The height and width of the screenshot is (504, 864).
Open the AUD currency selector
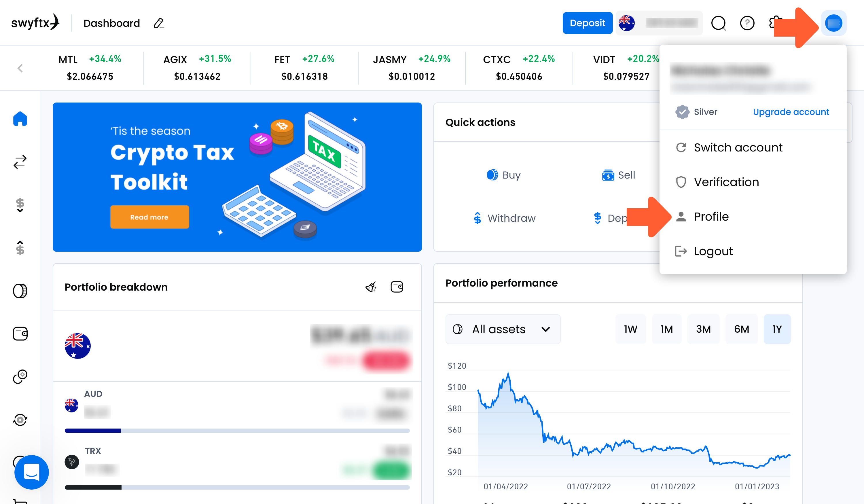(x=659, y=23)
